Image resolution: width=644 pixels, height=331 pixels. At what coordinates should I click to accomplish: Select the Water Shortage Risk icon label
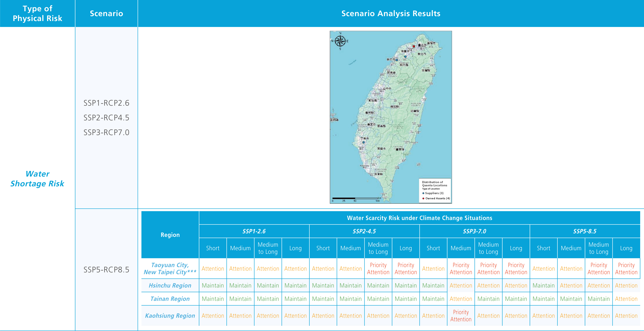[37, 179]
